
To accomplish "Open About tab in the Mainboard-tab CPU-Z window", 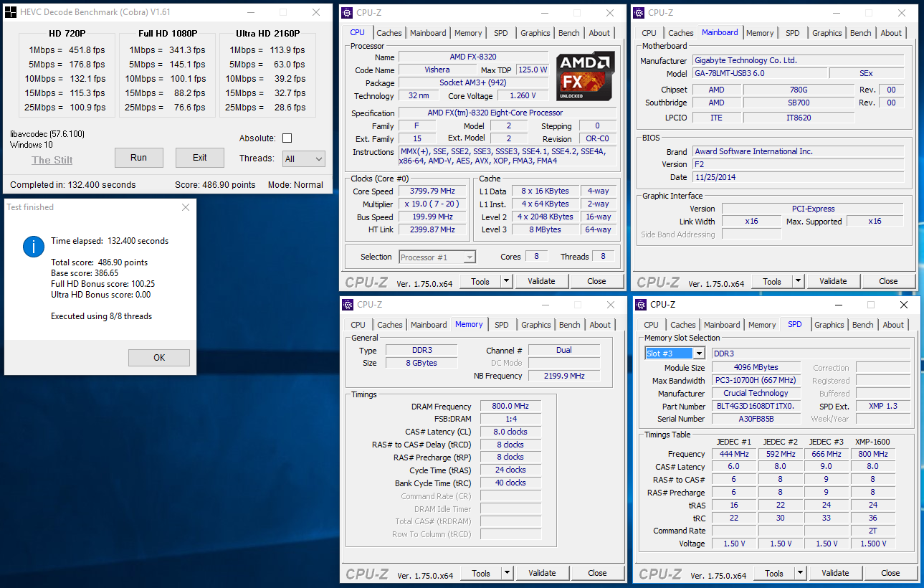I will pos(891,33).
